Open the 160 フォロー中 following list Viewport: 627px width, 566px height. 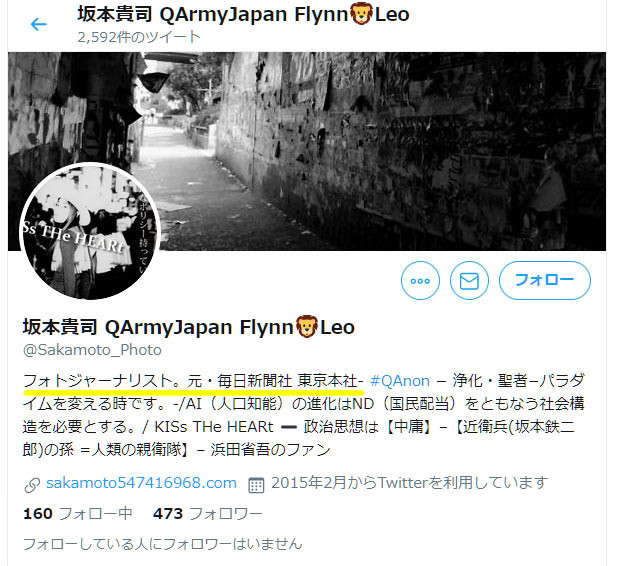tap(78, 514)
